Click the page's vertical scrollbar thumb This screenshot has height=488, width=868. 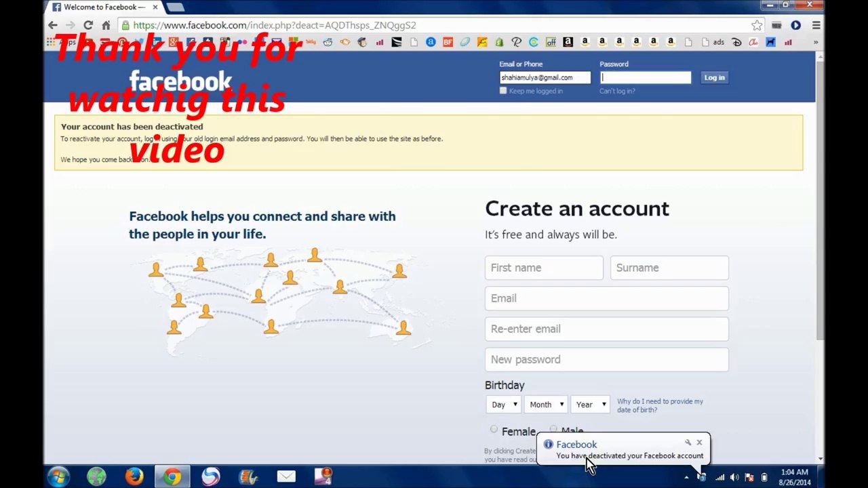[820, 200]
